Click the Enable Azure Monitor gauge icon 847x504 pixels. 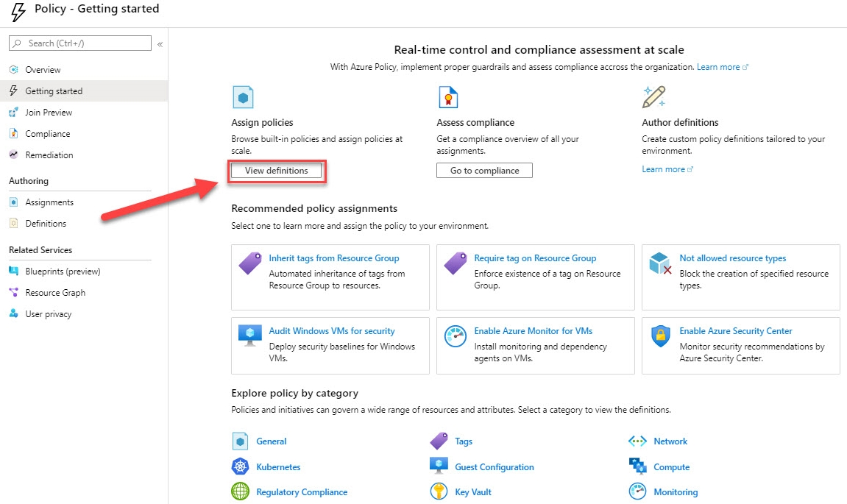coord(456,336)
